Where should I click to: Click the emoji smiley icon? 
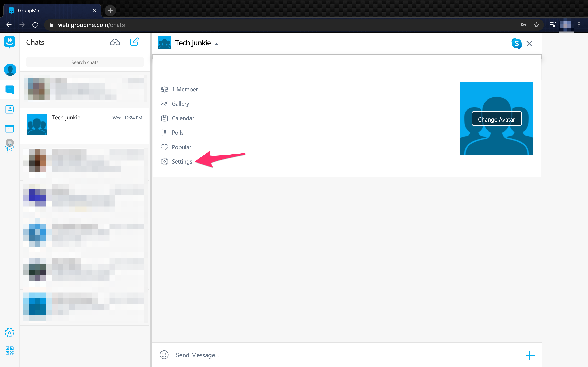point(164,355)
